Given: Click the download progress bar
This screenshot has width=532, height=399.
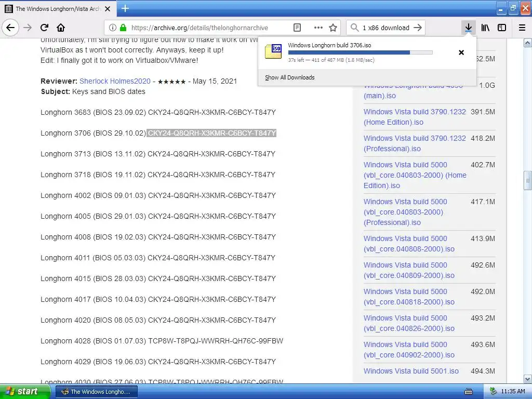Looking at the screenshot, I should (x=361, y=52).
